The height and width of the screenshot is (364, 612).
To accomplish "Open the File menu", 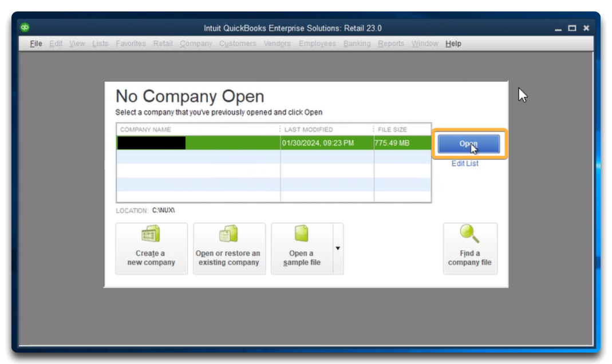I will (x=36, y=43).
